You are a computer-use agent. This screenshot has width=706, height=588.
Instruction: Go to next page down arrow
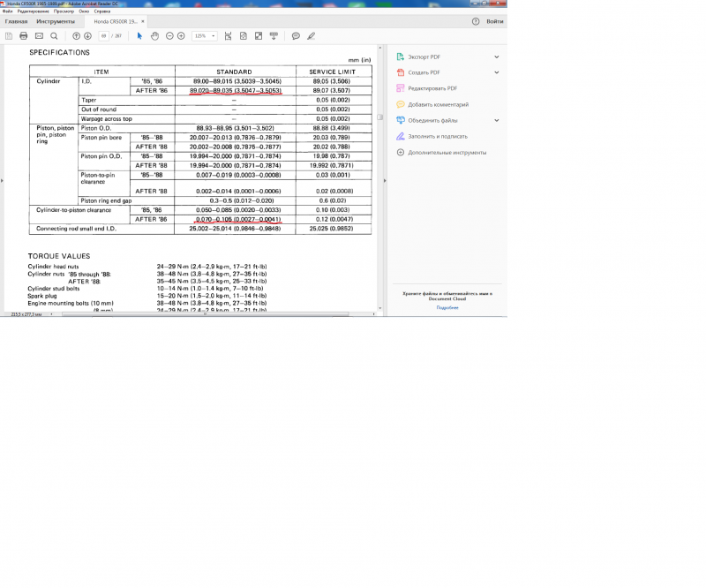[87, 36]
